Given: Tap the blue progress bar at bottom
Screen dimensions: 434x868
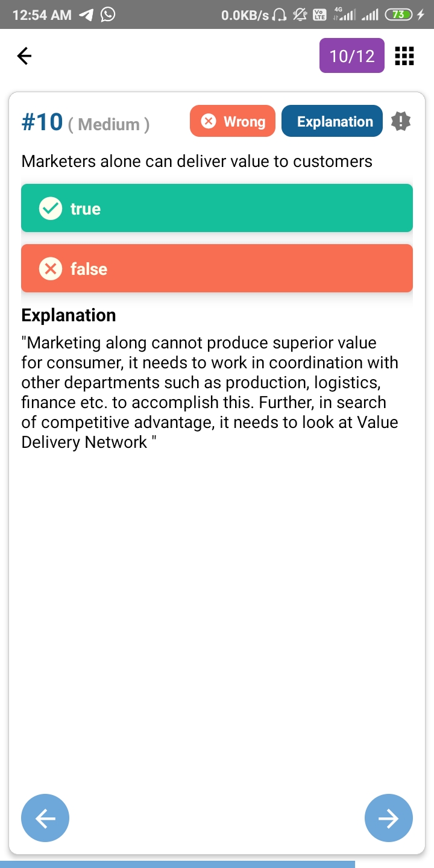Looking at the screenshot, I should pos(177,864).
